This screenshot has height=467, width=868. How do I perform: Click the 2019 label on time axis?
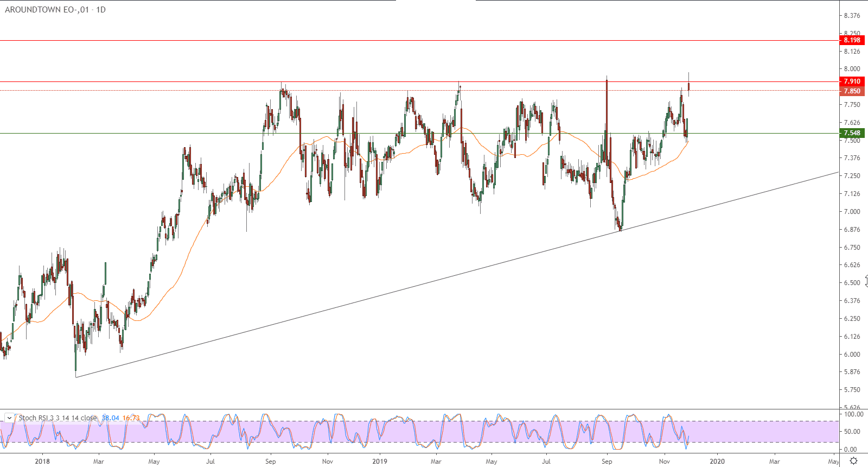[x=380, y=462]
